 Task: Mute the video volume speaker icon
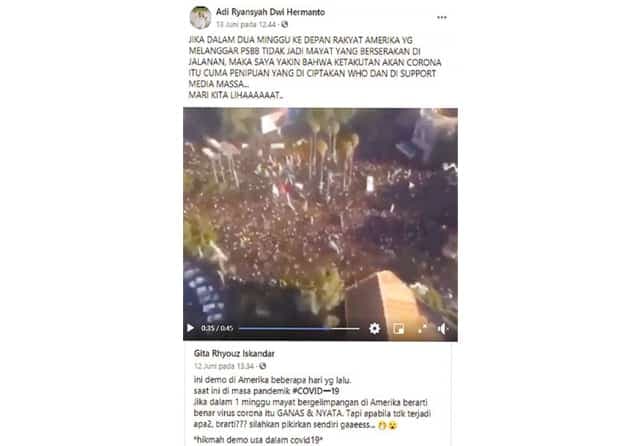click(443, 328)
